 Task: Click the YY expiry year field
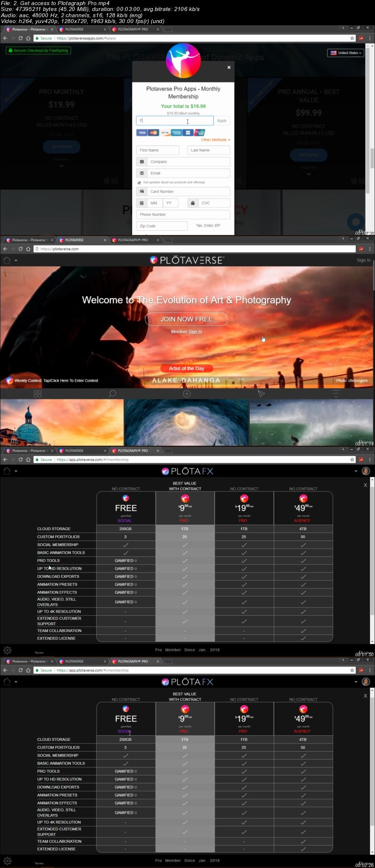point(170,203)
